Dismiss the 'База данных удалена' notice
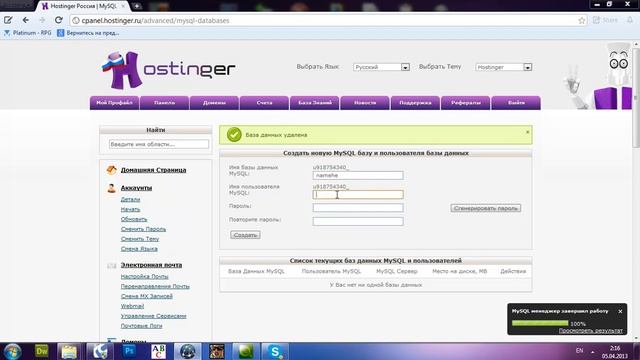 click(527, 132)
